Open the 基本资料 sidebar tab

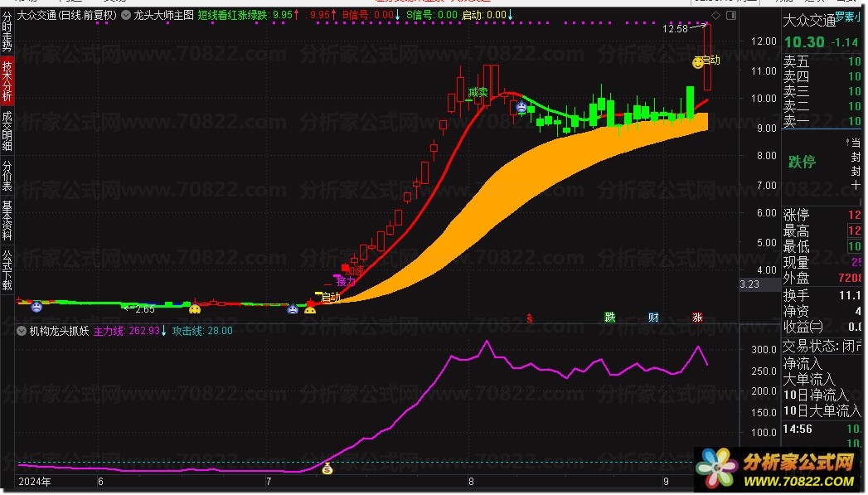tap(7, 221)
